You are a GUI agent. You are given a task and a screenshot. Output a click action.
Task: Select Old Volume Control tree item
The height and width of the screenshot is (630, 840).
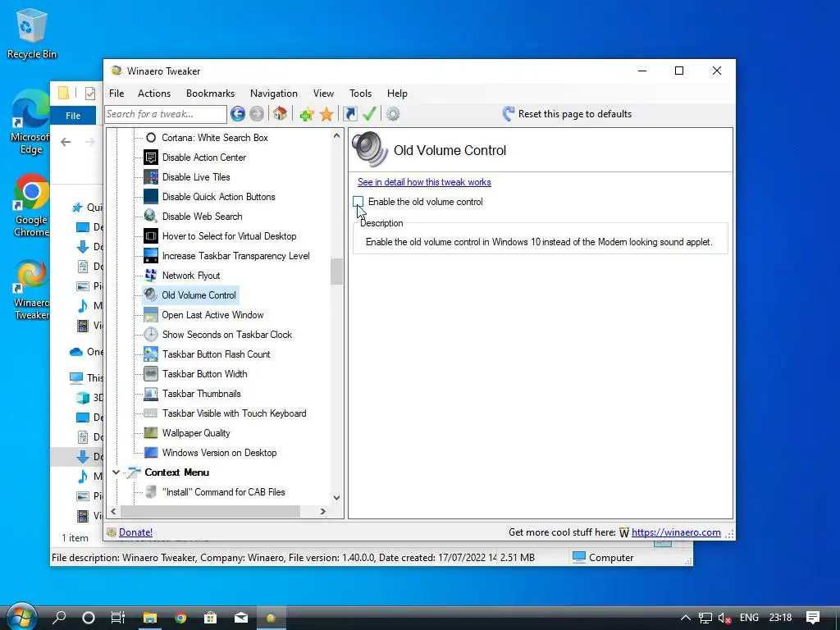(199, 295)
